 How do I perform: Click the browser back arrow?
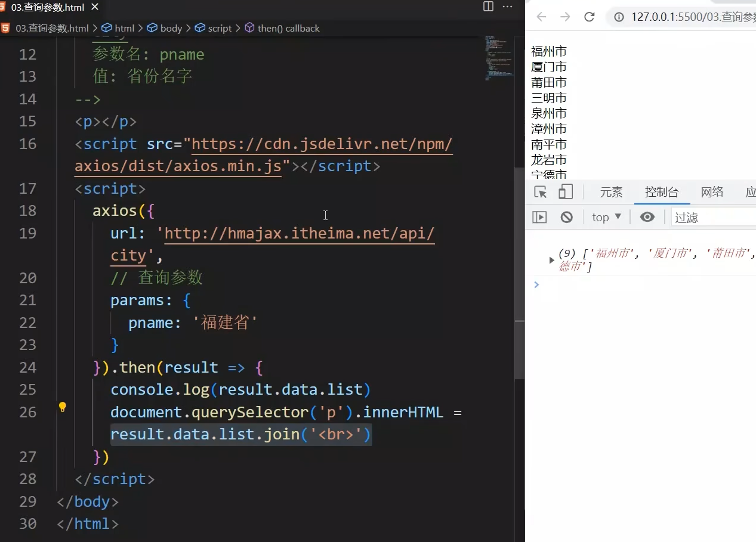pos(541,17)
